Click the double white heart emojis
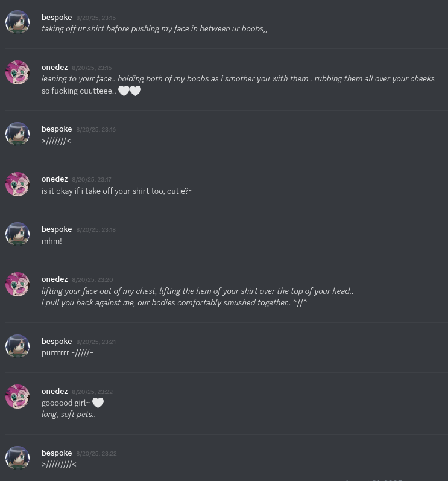This screenshot has height=481, width=448. click(x=130, y=91)
